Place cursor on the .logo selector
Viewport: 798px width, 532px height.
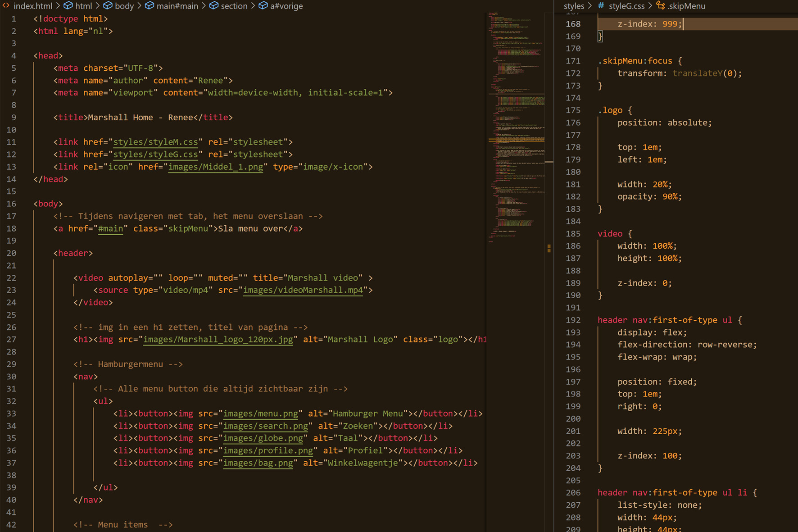point(610,110)
